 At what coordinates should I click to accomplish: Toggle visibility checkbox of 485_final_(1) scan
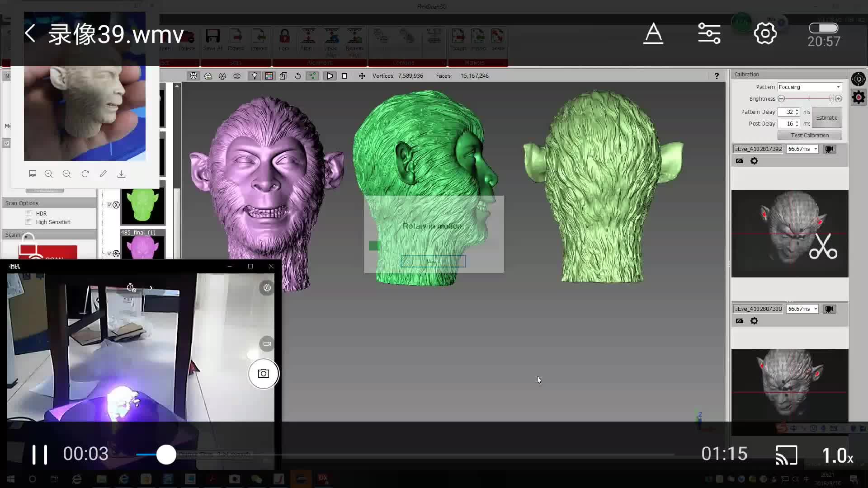(x=109, y=253)
